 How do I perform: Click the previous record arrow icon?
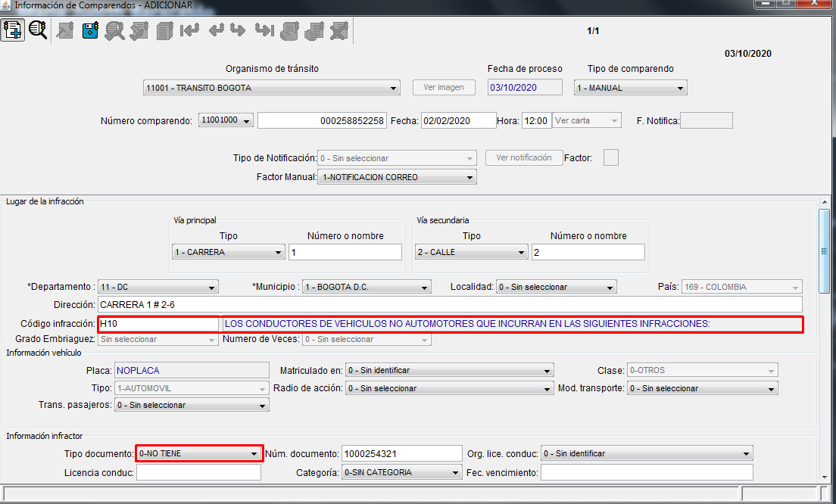(216, 31)
